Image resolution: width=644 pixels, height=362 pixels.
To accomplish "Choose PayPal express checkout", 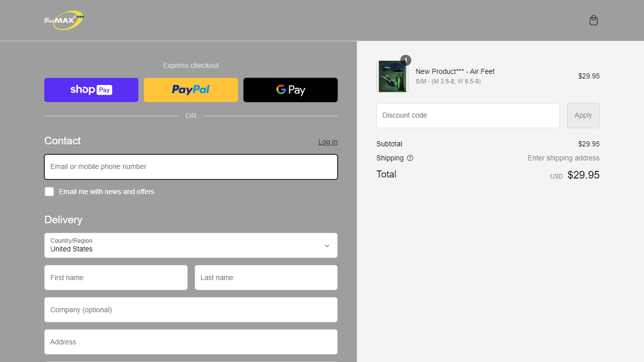I will point(191,90).
